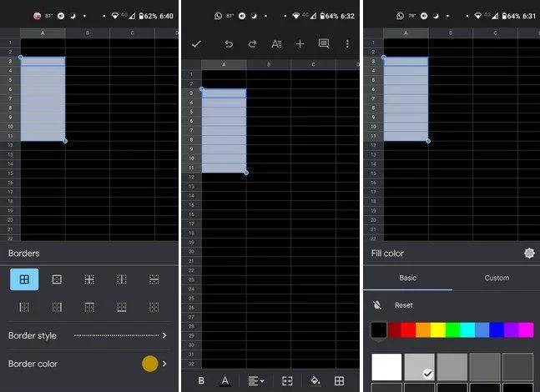This screenshot has width=540, height=392.
Task: Open the comment icon
Action: 324,44
